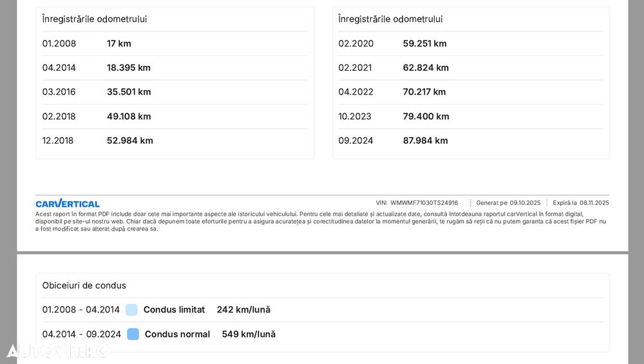The width and height of the screenshot is (644, 364).
Task: Select the 10.2023 reading of 79.400 km
Action: tap(426, 117)
